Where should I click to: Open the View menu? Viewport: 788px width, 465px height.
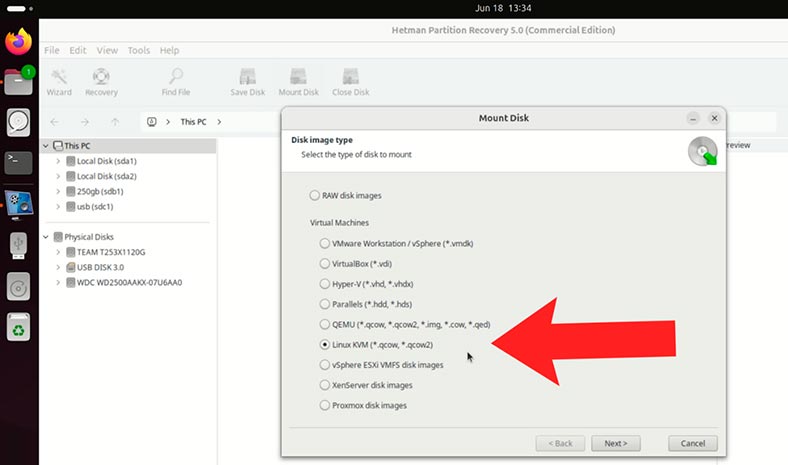point(107,50)
